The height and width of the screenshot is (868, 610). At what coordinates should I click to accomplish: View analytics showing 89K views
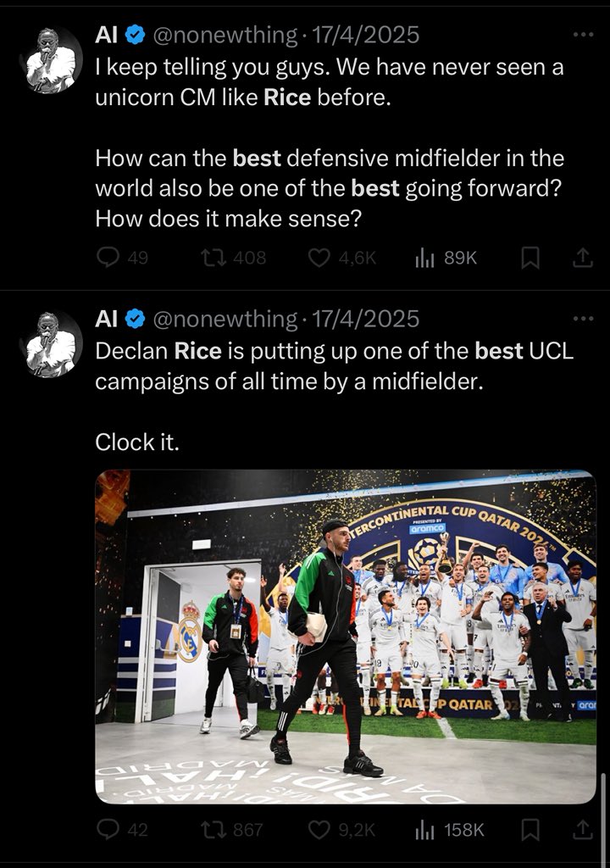coord(446,258)
